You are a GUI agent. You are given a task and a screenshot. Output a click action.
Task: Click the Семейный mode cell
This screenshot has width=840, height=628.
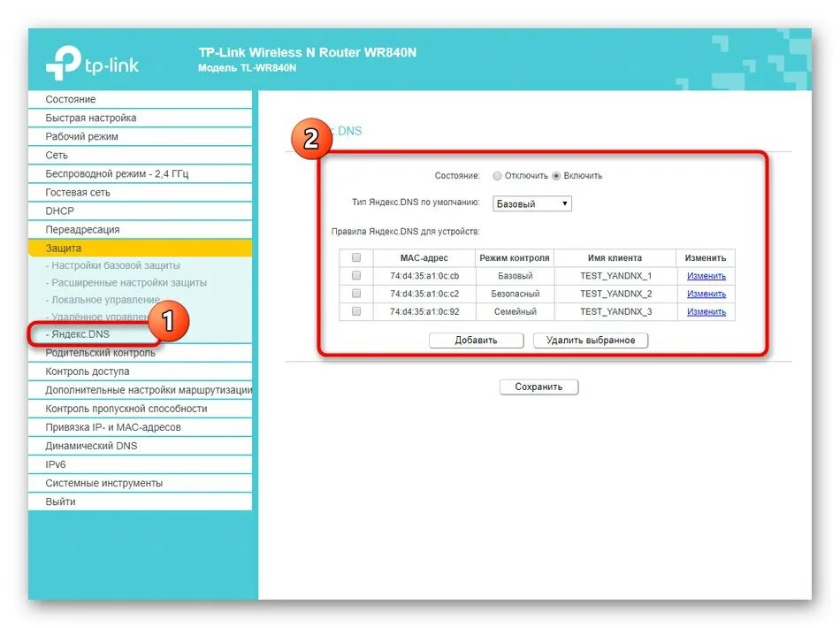(x=515, y=312)
